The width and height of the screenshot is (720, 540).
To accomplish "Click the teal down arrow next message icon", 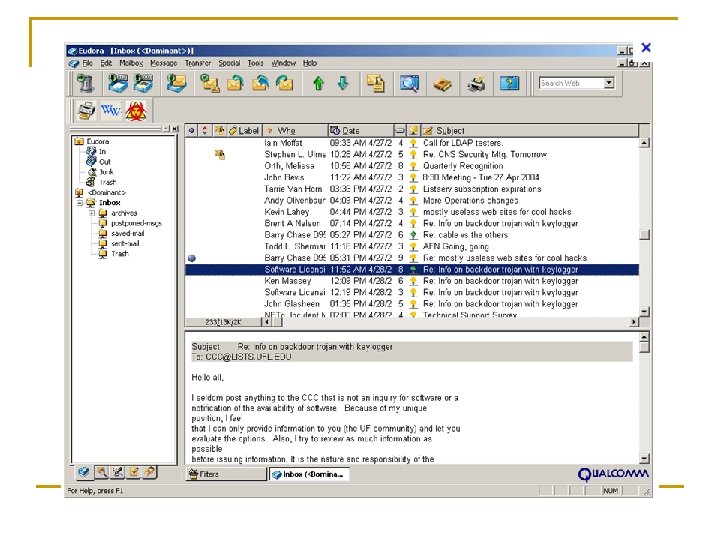I will 343,83.
